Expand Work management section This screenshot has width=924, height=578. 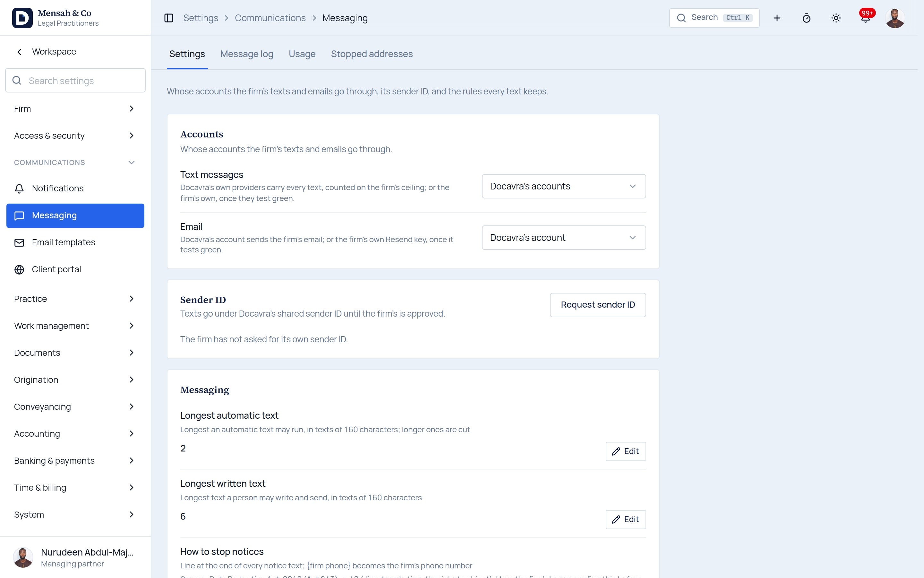tap(75, 326)
